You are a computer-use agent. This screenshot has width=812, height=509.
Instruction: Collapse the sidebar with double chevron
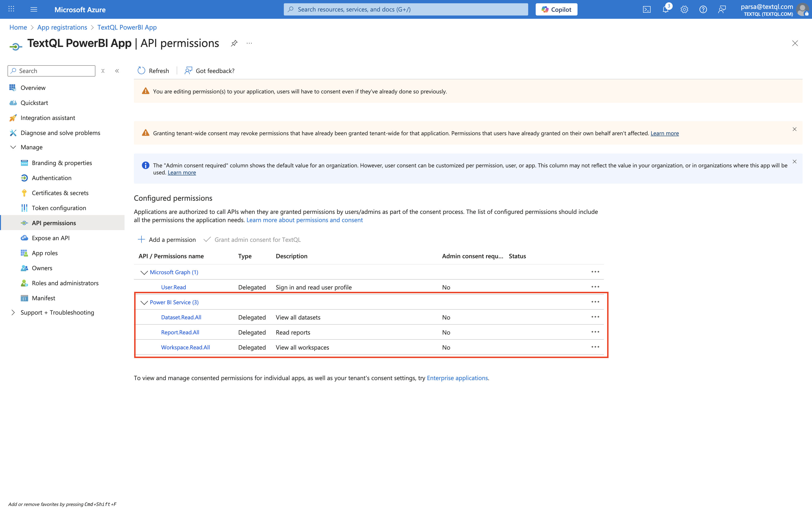pos(117,71)
